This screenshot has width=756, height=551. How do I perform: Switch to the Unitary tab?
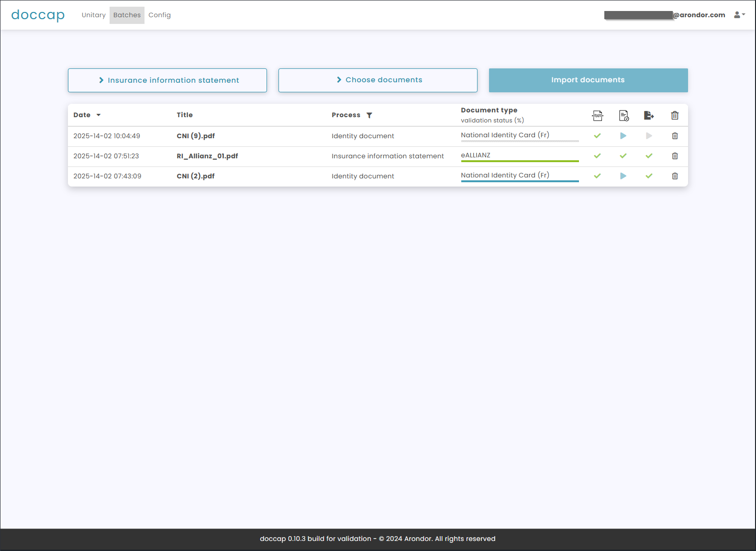93,15
